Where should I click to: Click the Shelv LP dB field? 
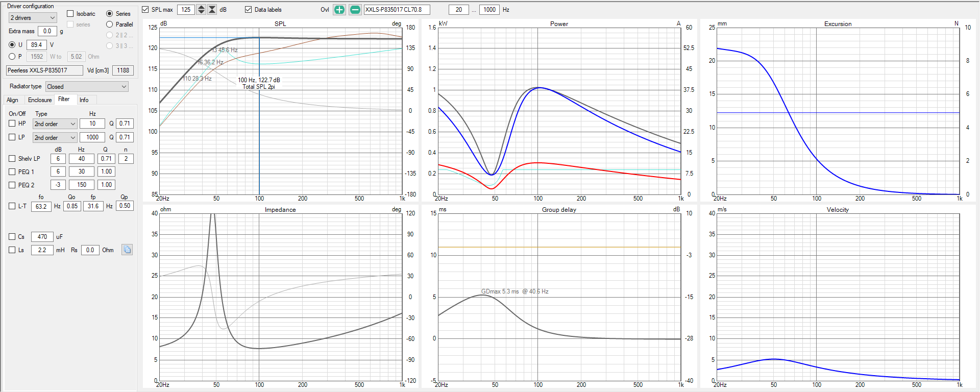click(58, 159)
